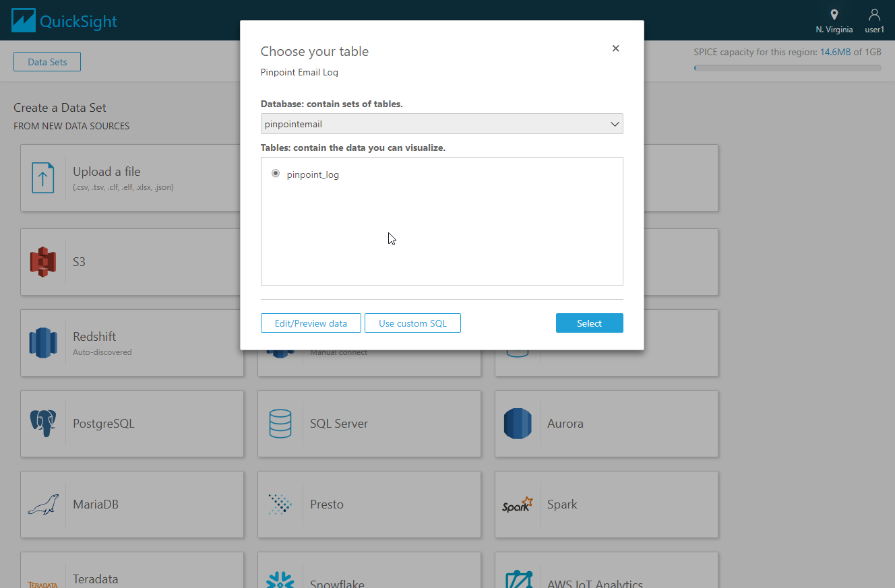Close the Choose your table dialog

point(615,48)
